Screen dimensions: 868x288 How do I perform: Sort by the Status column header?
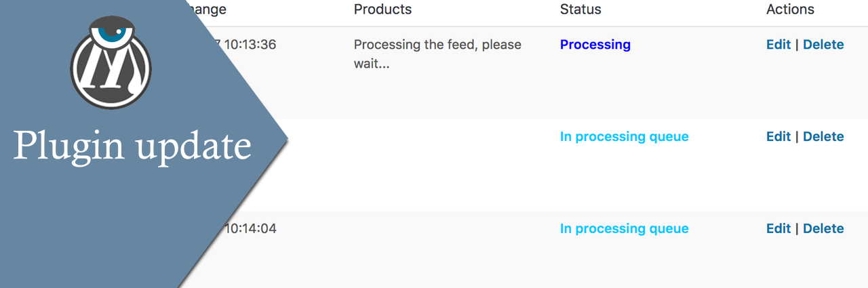(x=580, y=9)
